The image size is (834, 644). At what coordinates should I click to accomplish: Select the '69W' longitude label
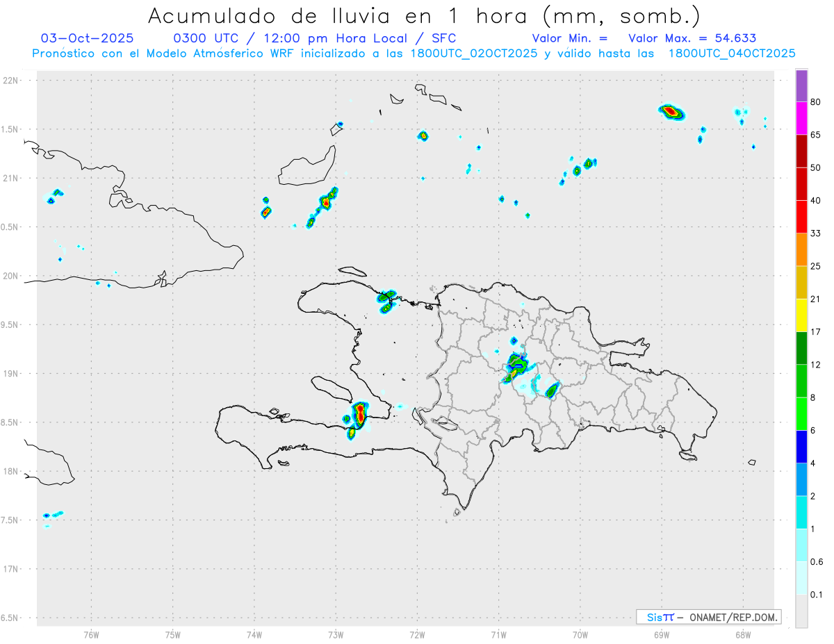pos(661,634)
